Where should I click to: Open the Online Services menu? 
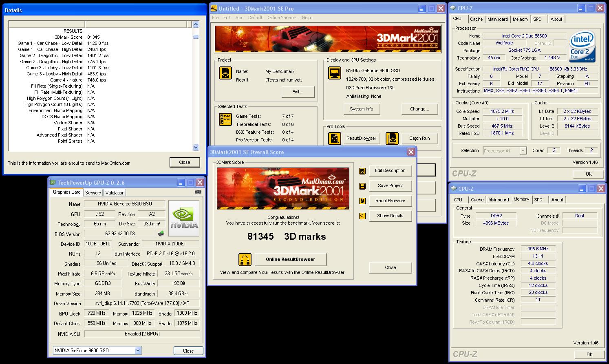(x=282, y=18)
